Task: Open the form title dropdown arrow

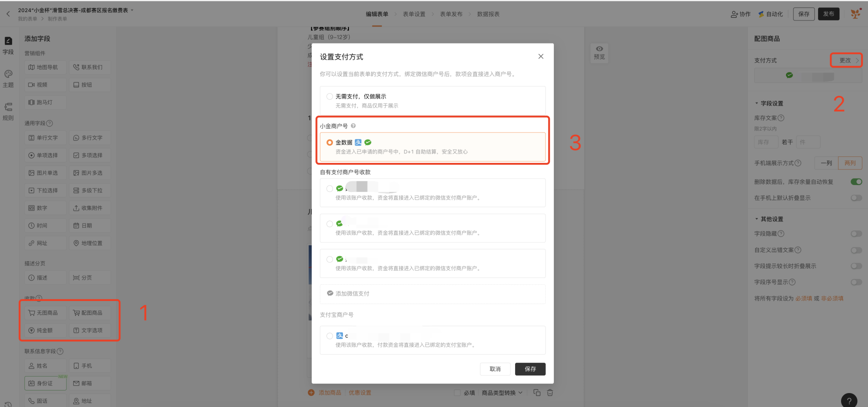Action: point(132,10)
